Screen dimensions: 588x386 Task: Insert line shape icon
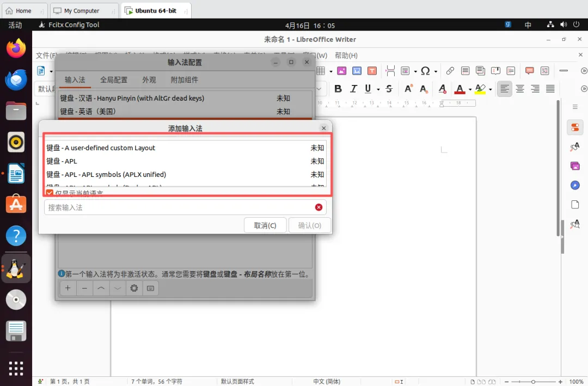[x=563, y=71]
